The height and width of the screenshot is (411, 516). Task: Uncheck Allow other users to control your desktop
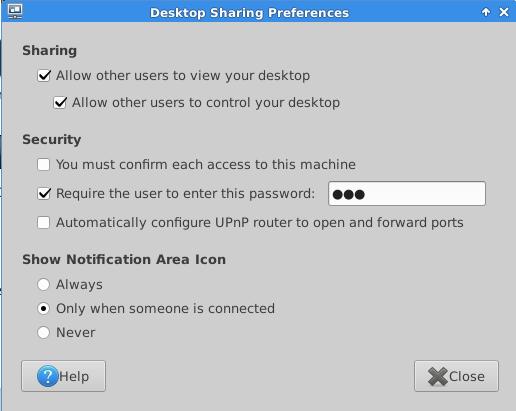coord(60,102)
